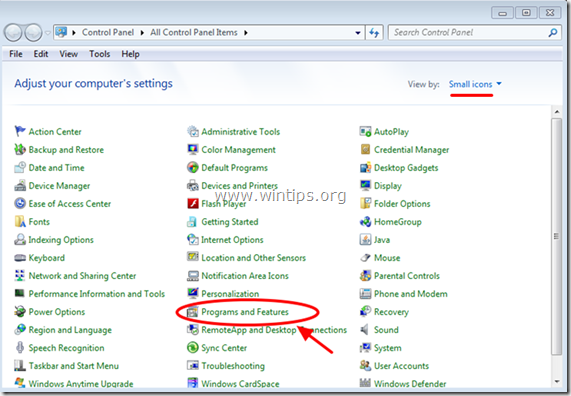
Task: Open the Desktop Gadgets link
Action: 406,168
